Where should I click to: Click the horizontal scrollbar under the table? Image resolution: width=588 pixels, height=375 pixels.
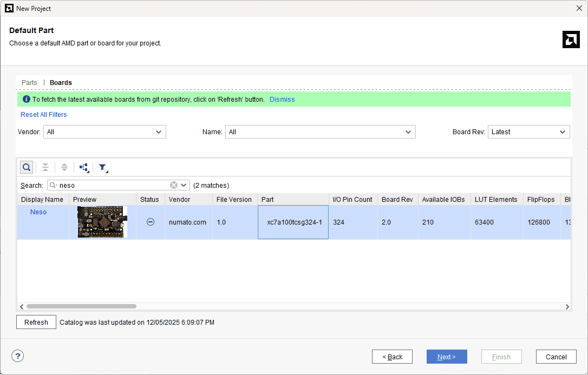tap(81, 306)
